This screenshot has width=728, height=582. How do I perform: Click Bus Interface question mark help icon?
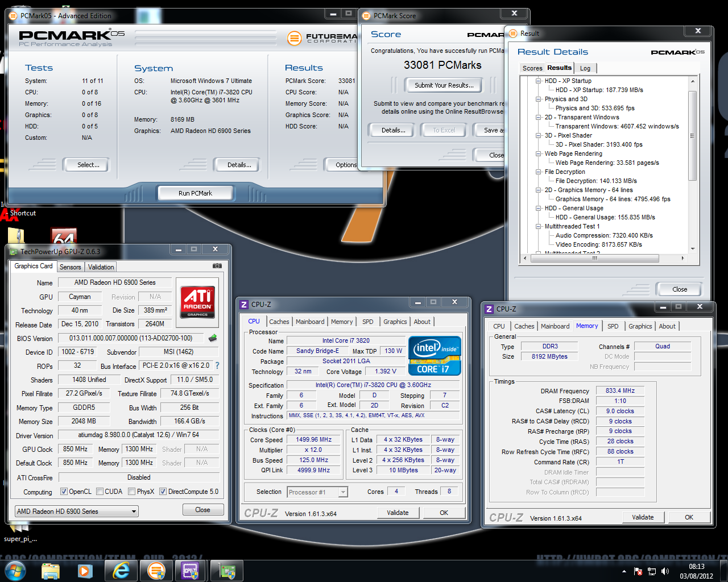217,365
